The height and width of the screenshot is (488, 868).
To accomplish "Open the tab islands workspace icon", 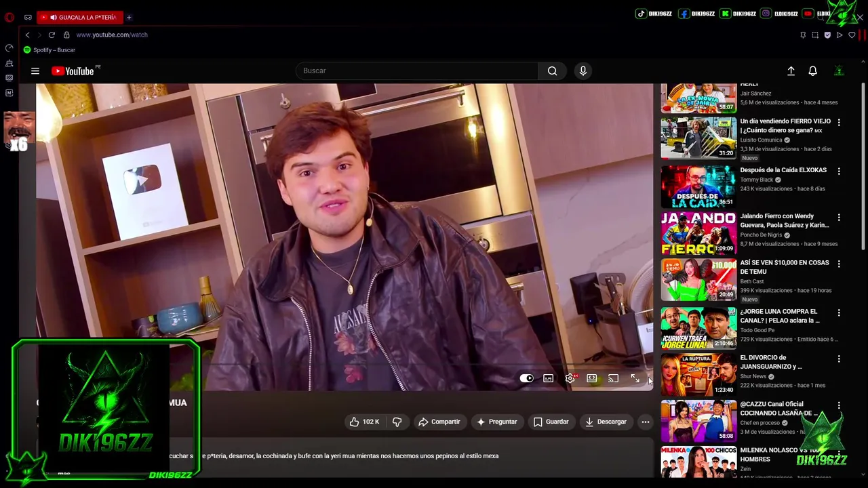I will pos(28,17).
